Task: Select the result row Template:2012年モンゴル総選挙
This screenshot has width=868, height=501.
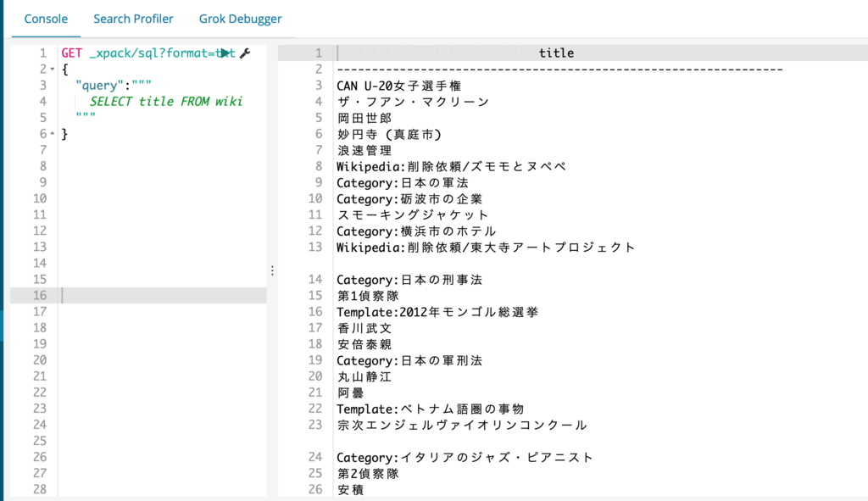Action: click(x=437, y=312)
